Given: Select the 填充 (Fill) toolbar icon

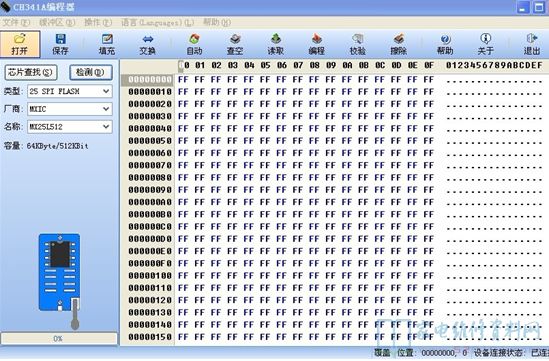Looking at the screenshot, I should [x=107, y=44].
